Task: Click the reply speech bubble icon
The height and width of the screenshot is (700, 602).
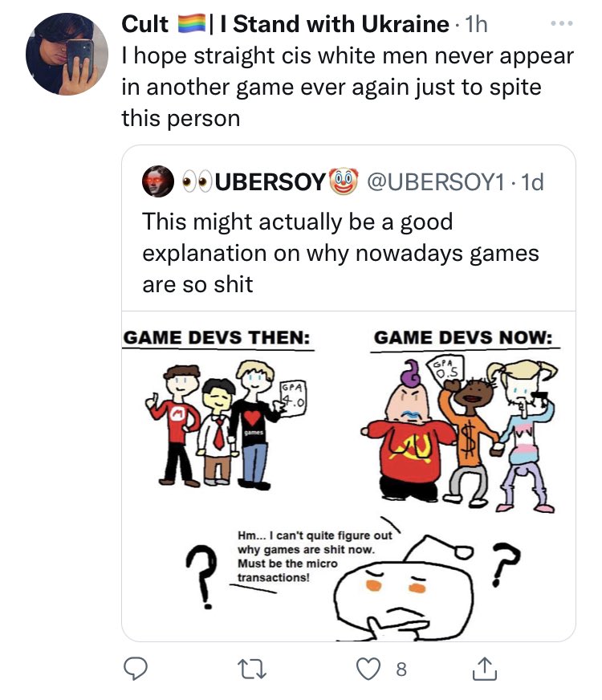Action: click(x=135, y=669)
